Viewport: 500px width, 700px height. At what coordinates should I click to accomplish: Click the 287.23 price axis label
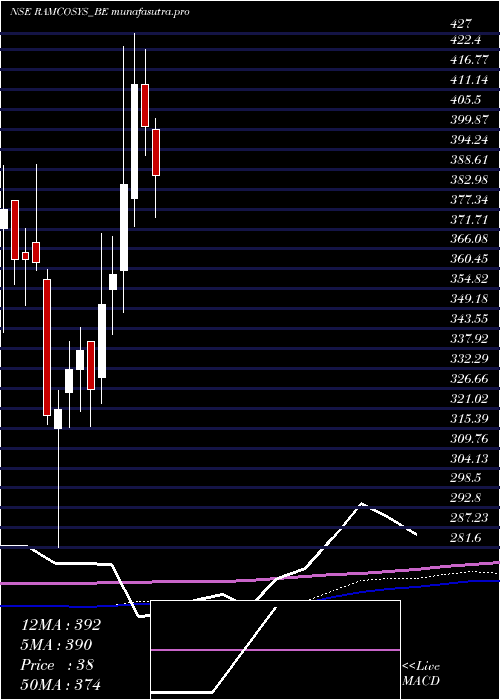[468, 518]
